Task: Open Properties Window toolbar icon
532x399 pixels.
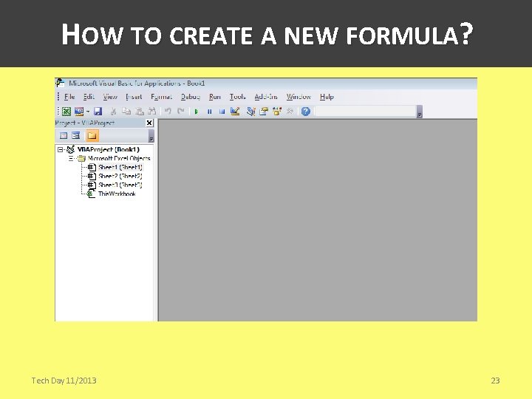Action: coord(264,112)
